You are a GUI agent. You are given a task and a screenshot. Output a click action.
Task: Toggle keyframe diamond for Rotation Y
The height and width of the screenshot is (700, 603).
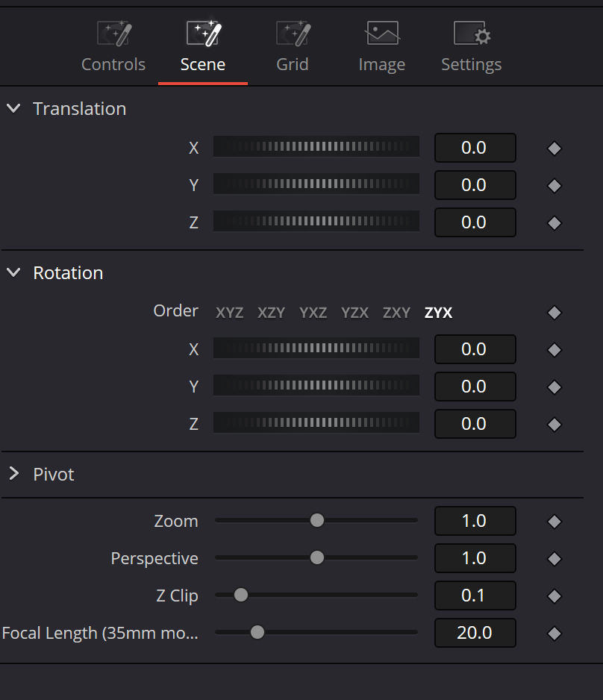click(x=554, y=387)
